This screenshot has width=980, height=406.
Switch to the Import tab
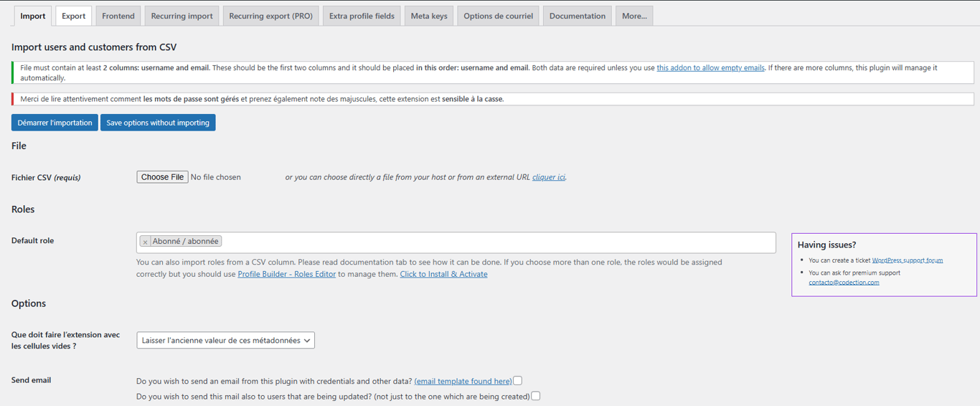point(33,16)
